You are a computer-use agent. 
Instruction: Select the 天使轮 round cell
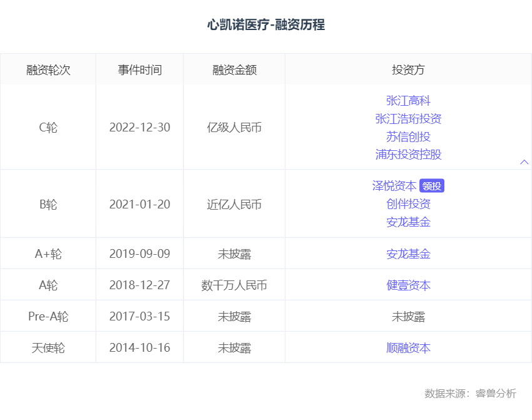click(x=48, y=348)
